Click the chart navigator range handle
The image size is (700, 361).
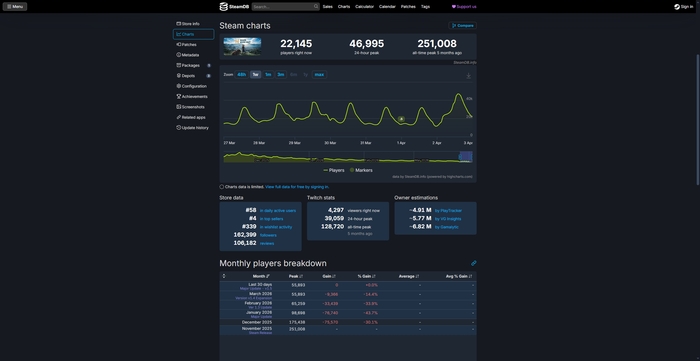460,157
